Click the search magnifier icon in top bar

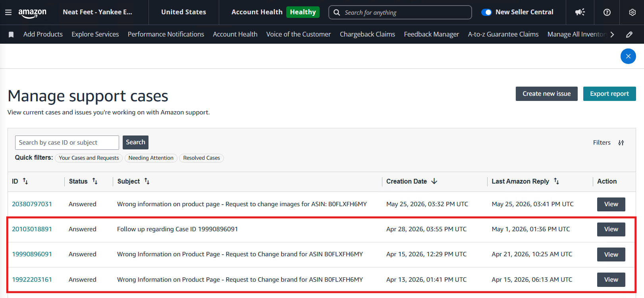(337, 12)
